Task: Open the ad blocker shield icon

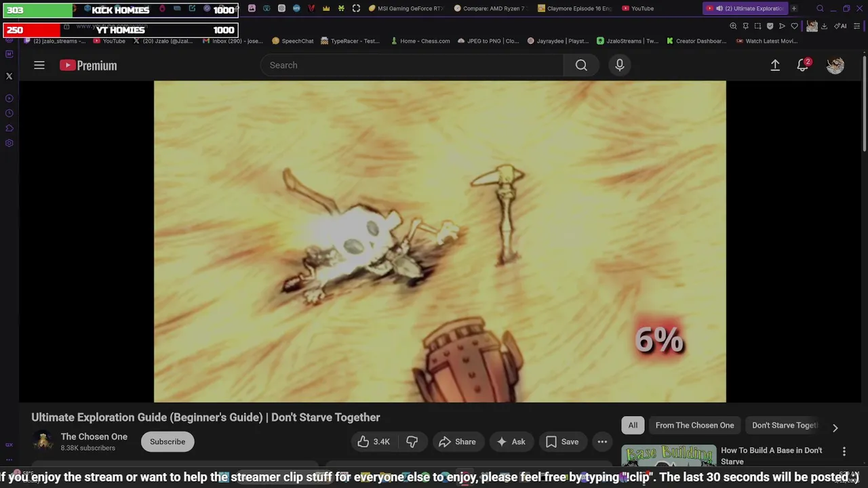Action: click(770, 26)
